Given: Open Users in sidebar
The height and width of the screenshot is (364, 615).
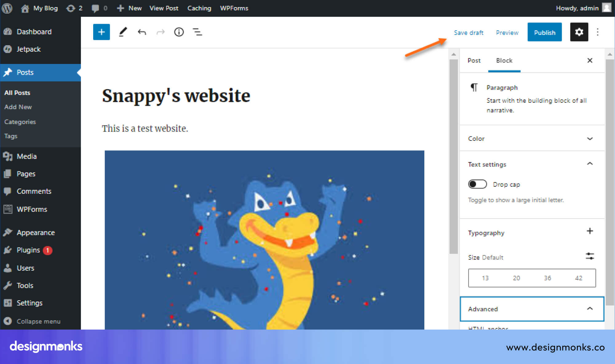Looking at the screenshot, I should (x=40, y=268).
